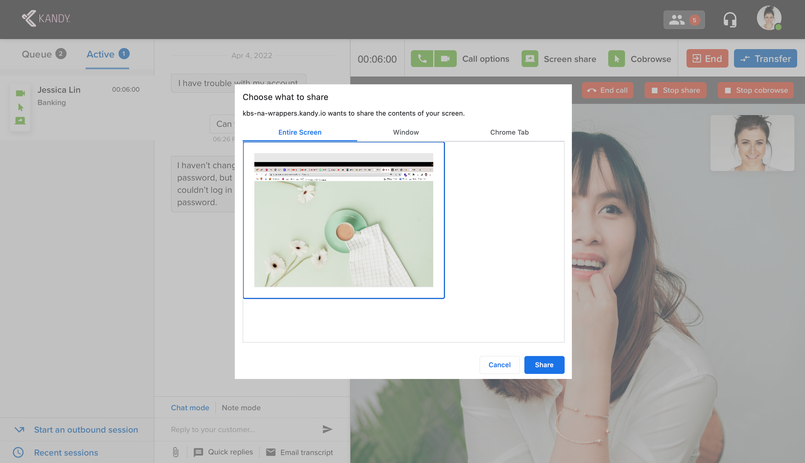The height and width of the screenshot is (463, 805).
Task: Click the headset icon in header
Action: pos(730,20)
